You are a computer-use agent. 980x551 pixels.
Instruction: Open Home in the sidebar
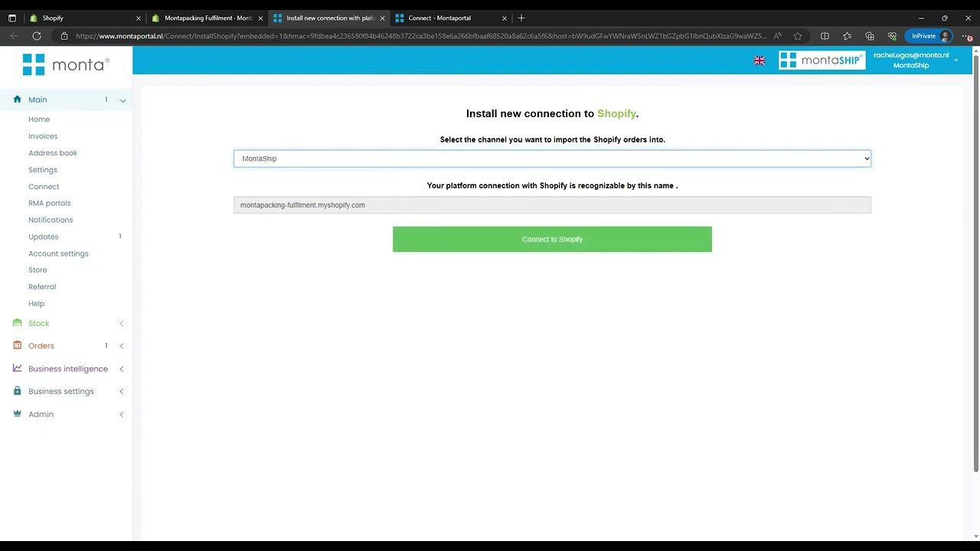[39, 119]
